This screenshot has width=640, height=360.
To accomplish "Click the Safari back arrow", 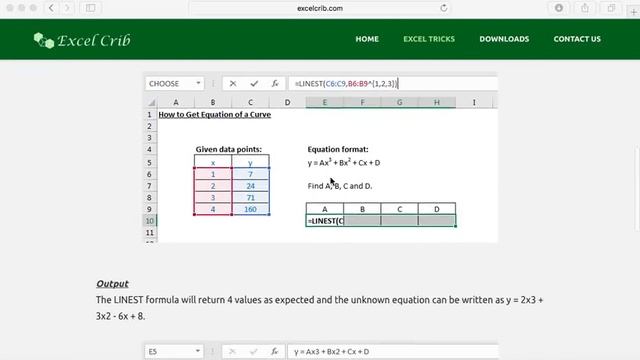I will (51, 8).
